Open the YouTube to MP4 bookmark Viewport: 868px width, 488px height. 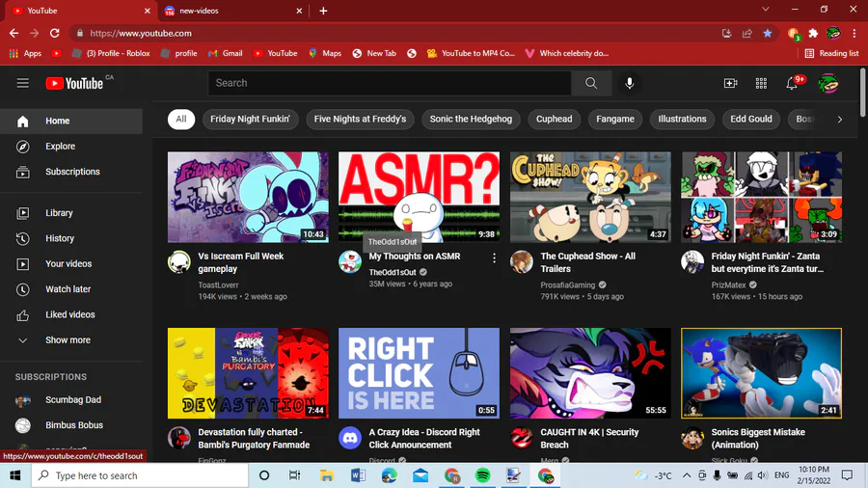pyautogui.click(x=471, y=53)
